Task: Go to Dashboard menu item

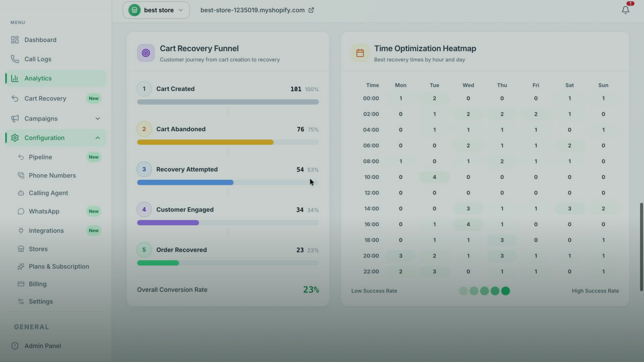Action: (55, 40)
